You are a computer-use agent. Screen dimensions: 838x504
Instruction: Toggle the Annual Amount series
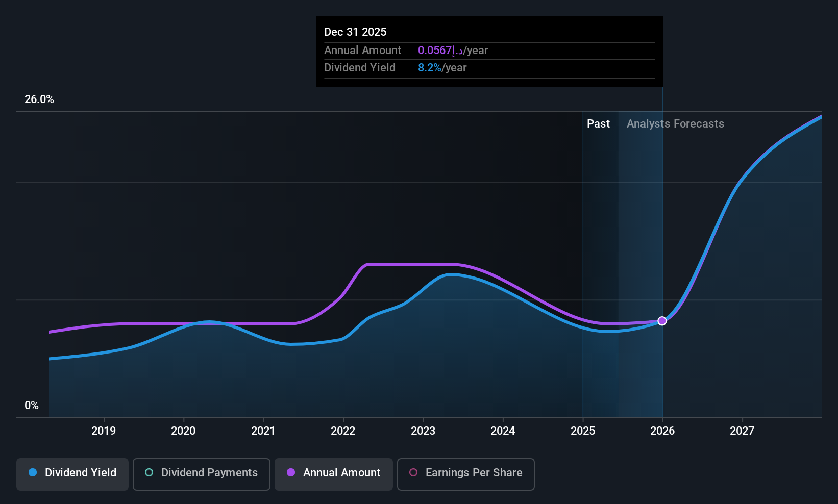coord(334,474)
